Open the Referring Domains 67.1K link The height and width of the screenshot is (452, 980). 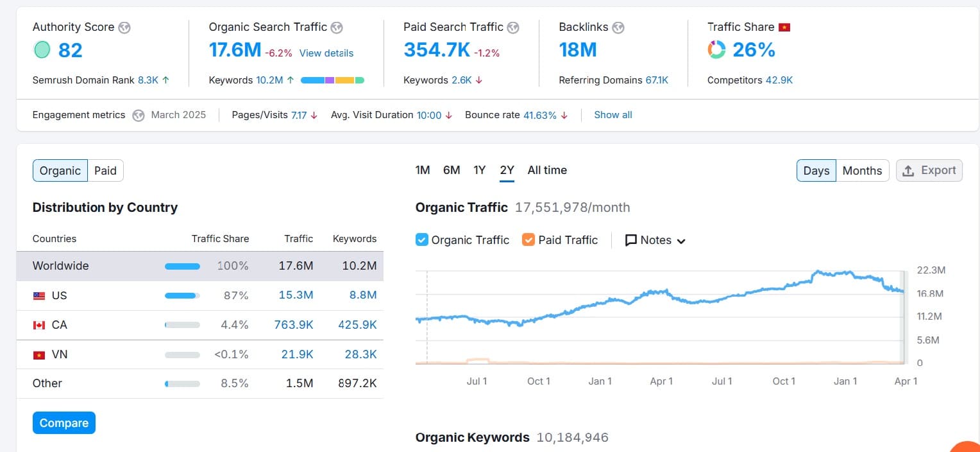click(x=657, y=80)
